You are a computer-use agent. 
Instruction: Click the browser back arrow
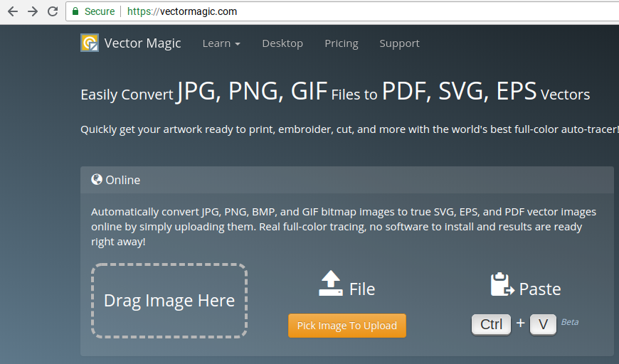pos(12,11)
